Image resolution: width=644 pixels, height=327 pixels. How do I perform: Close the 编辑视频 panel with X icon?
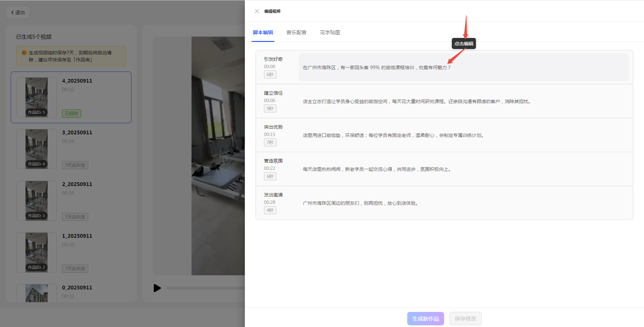click(257, 11)
